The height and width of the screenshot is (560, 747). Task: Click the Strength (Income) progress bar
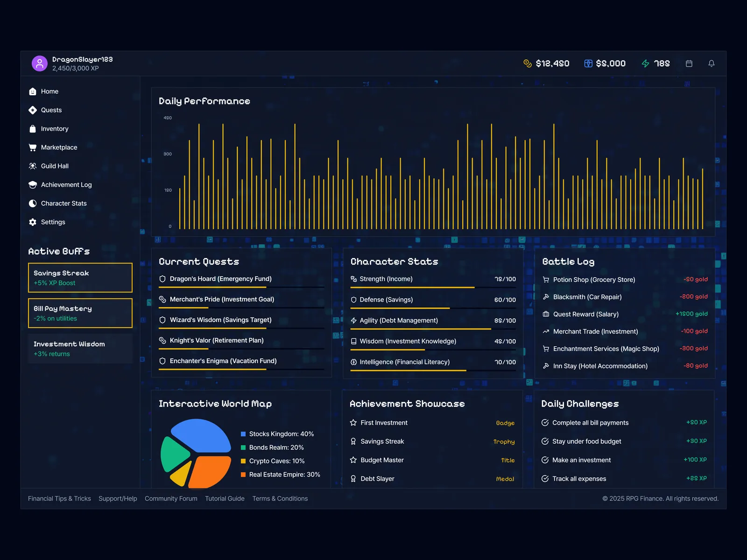click(x=433, y=287)
